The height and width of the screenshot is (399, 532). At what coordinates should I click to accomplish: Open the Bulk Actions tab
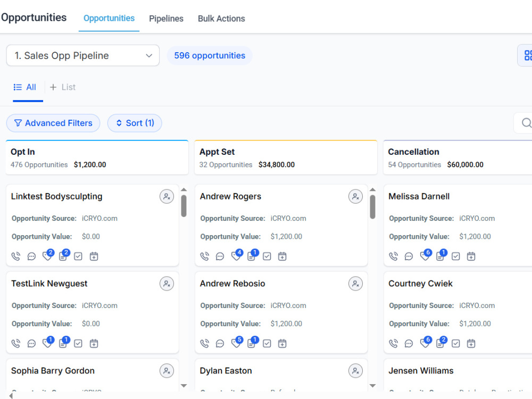[x=221, y=18]
